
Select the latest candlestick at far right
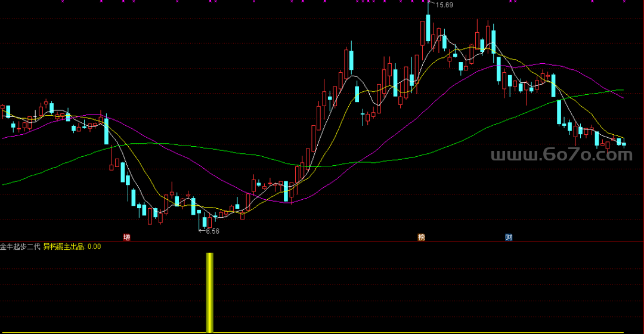pos(624,144)
